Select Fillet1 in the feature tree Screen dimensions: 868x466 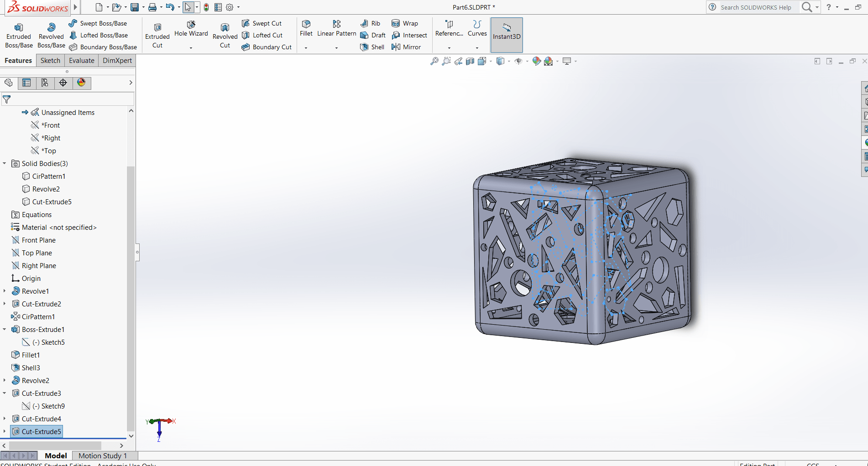click(31, 355)
